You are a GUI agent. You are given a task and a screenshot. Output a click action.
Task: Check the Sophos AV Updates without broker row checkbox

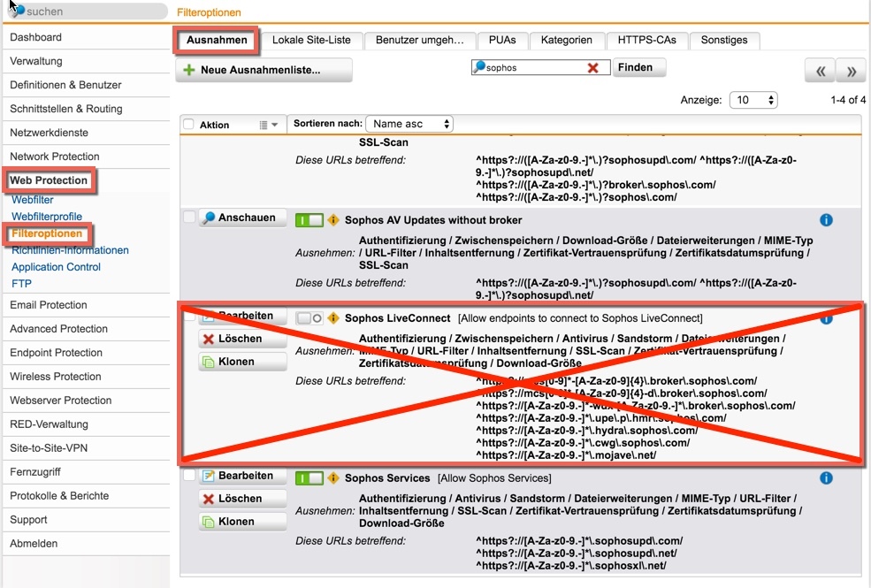tap(189, 218)
